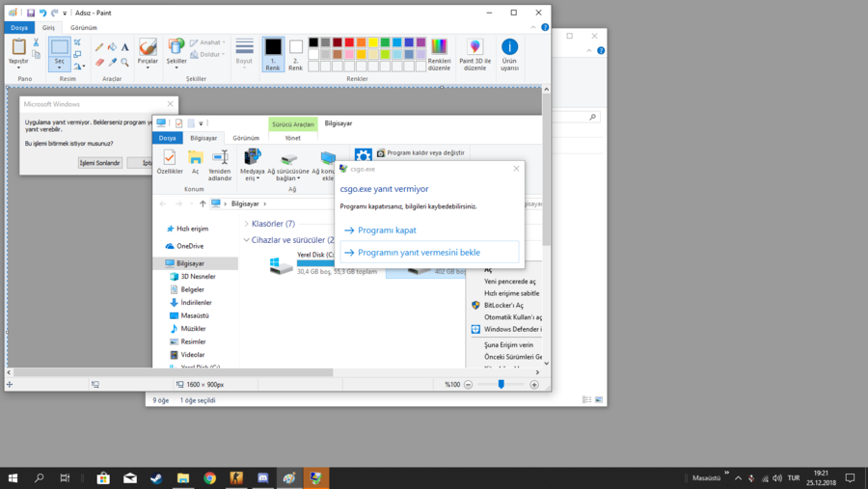The height and width of the screenshot is (489, 868).
Task: Select the Seç rectangular selection tool
Action: [59, 46]
